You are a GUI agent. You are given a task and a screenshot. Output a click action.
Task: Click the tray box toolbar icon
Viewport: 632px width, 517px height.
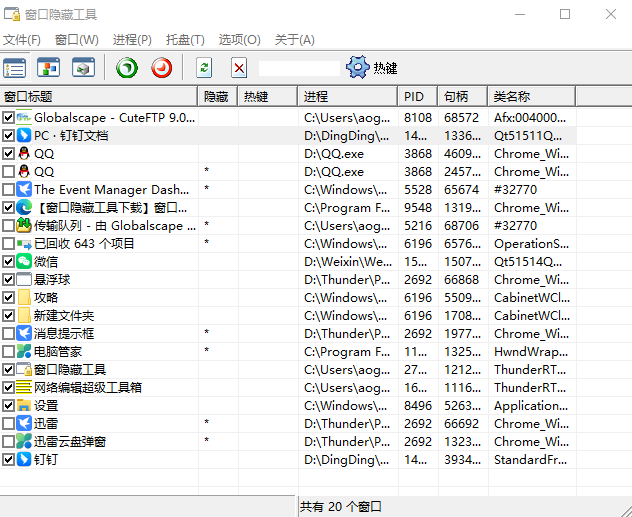(x=83, y=68)
